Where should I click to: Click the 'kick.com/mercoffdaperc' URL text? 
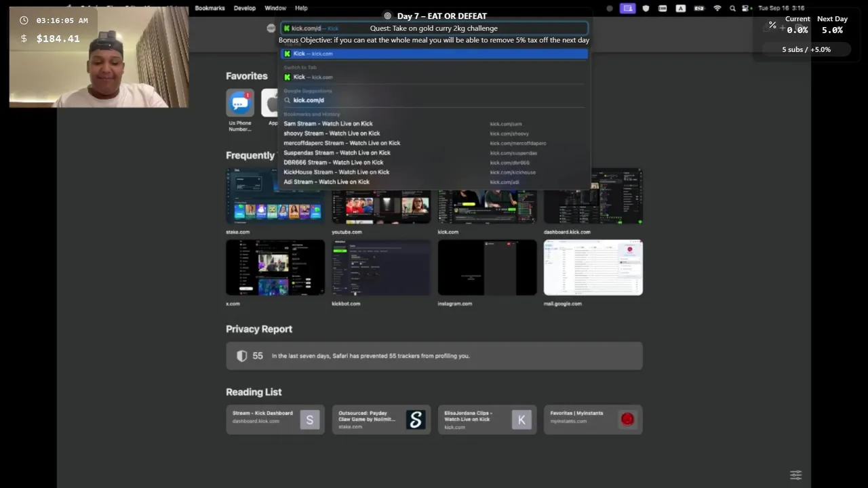tap(518, 143)
